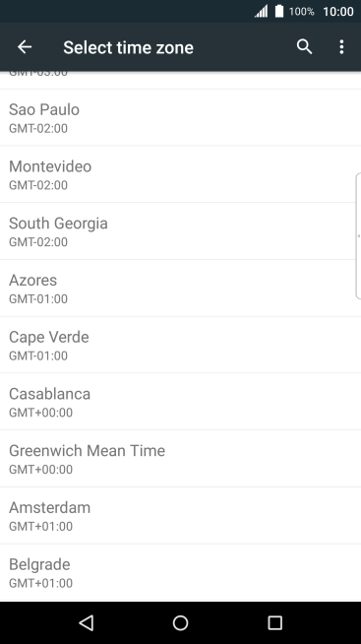Pick Belgrade time zone

point(181,572)
